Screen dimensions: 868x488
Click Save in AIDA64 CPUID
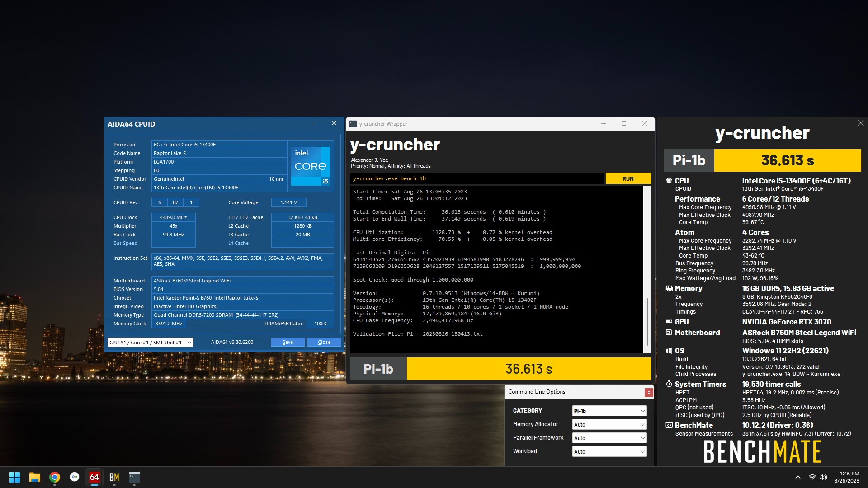click(288, 342)
